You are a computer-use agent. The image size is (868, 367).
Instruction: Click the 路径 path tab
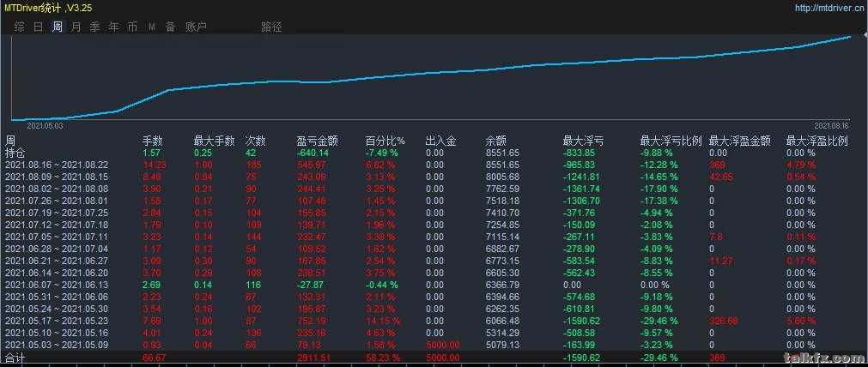tap(271, 27)
